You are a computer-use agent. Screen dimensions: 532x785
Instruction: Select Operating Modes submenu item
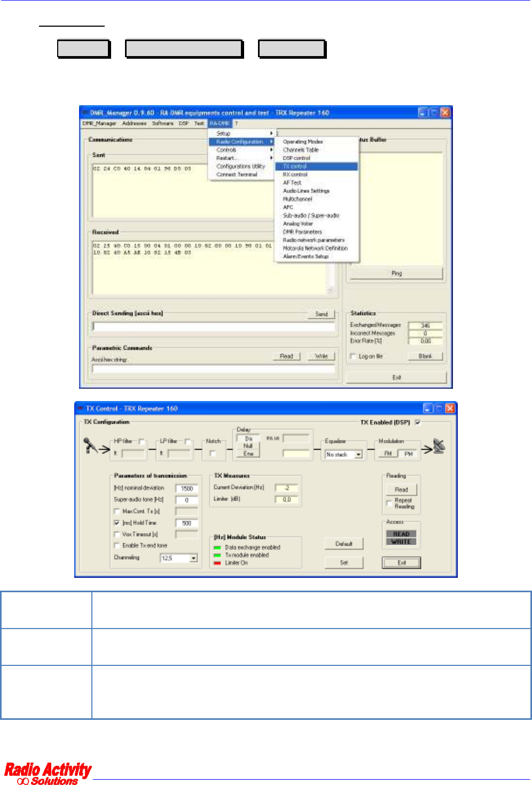tap(316, 142)
